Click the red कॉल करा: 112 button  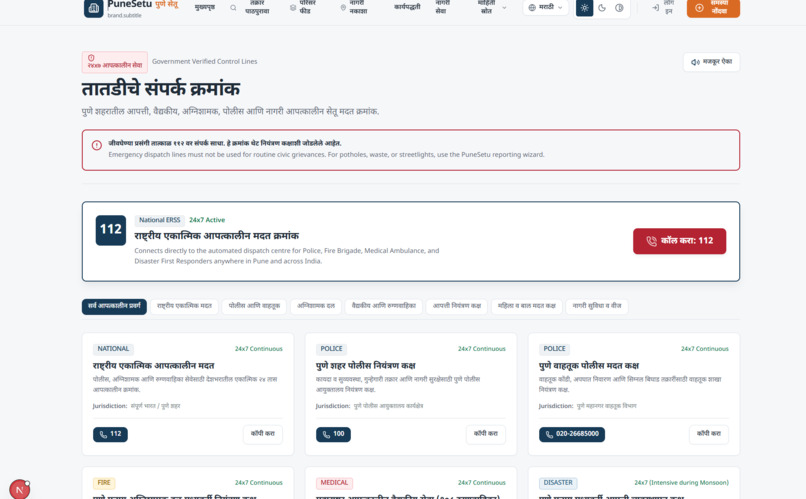[680, 241]
